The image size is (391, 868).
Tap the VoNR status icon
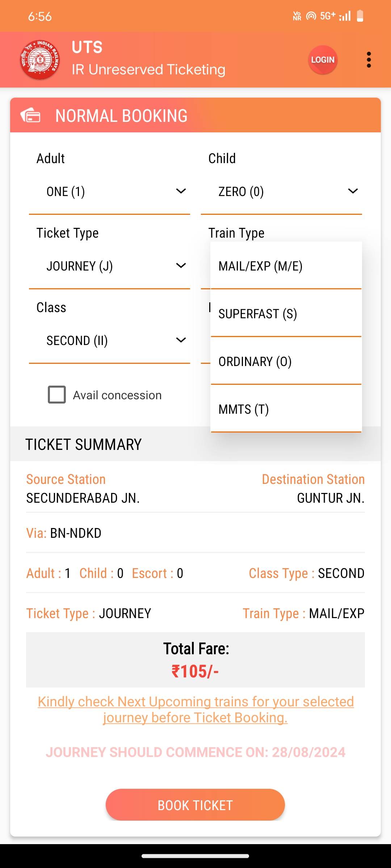(297, 16)
